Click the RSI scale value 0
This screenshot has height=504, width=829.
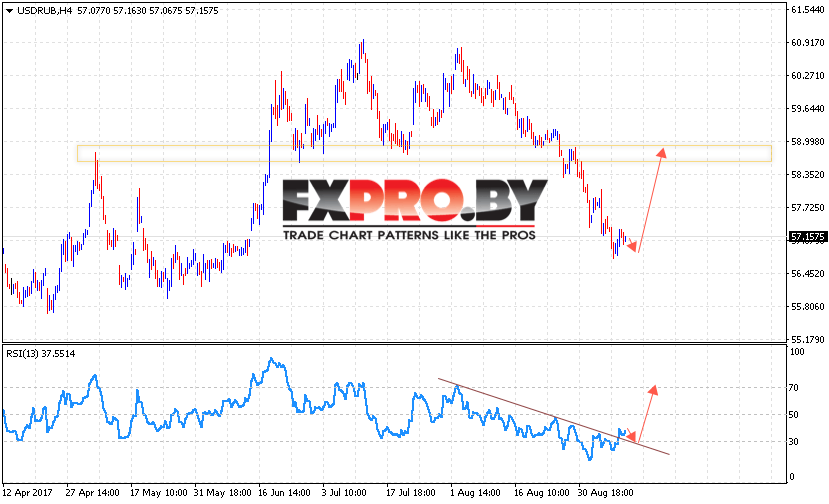coord(791,476)
